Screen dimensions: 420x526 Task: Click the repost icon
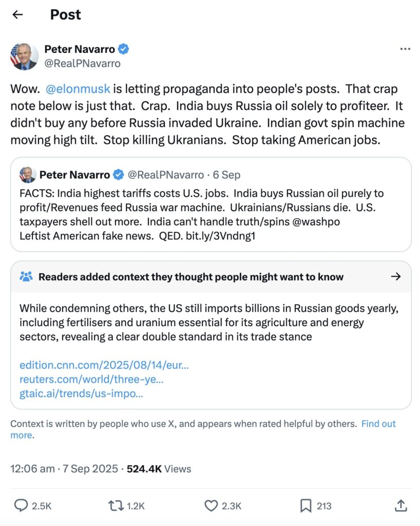point(116,506)
